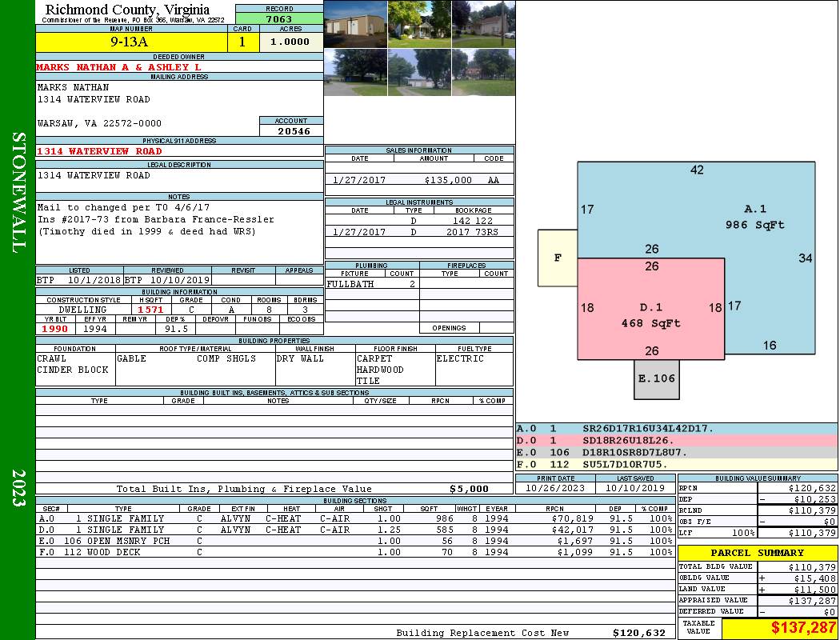Click the effective year value 1994

[x=95, y=329]
